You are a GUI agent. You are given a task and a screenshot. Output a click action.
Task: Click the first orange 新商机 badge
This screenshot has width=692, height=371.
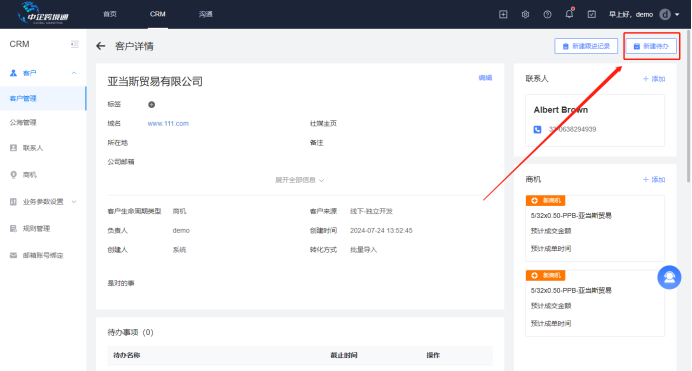coord(545,201)
